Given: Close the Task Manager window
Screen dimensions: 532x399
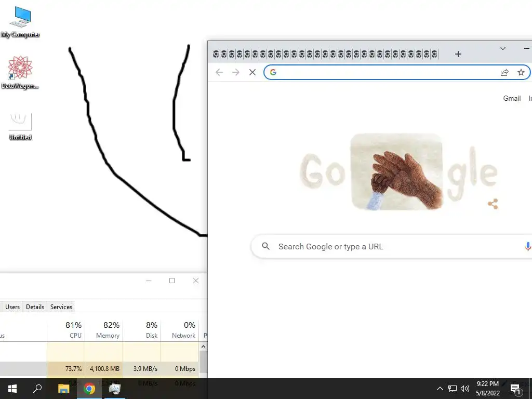Looking at the screenshot, I should point(196,281).
